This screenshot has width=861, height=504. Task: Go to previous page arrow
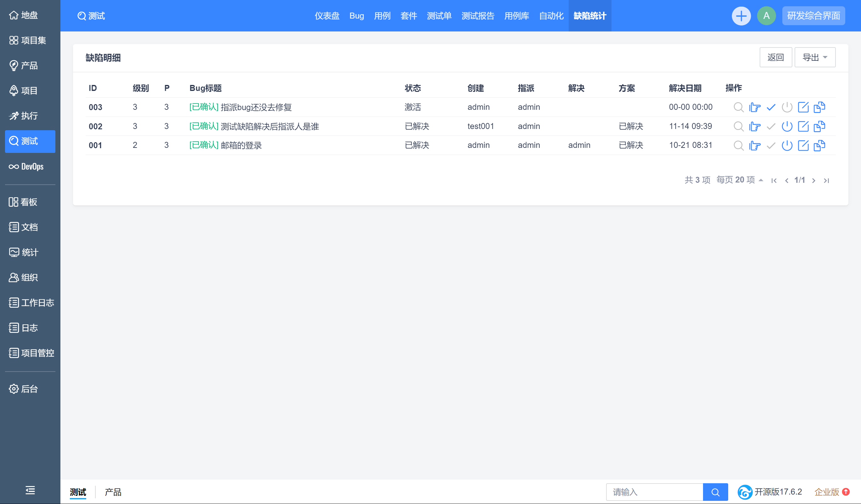(x=786, y=180)
